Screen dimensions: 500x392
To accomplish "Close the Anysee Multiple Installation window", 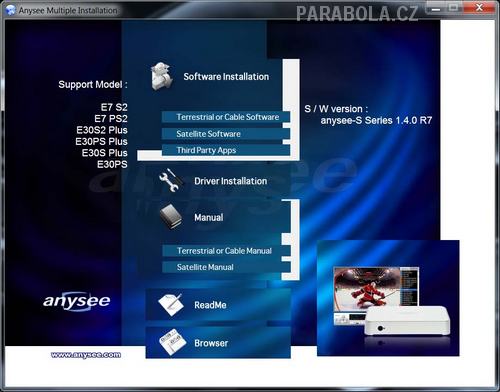I will (x=479, y=8).
